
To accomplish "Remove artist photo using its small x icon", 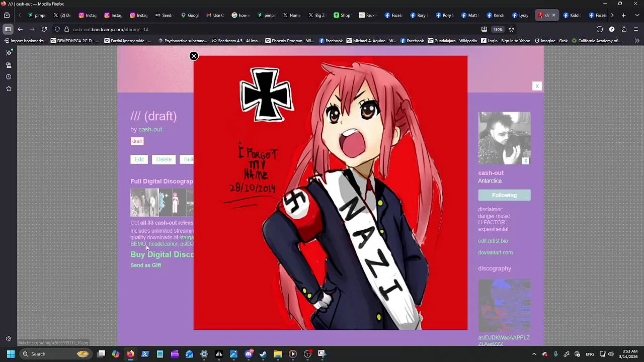I will [x=526, y=161].
